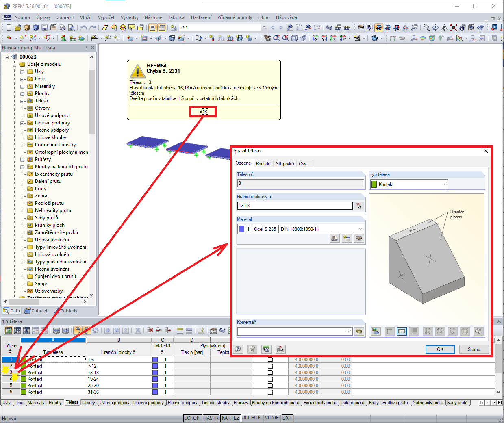Create new material icon in dialog
The height and width of the screenshot is (423, 504).
[x=347, y=239]
